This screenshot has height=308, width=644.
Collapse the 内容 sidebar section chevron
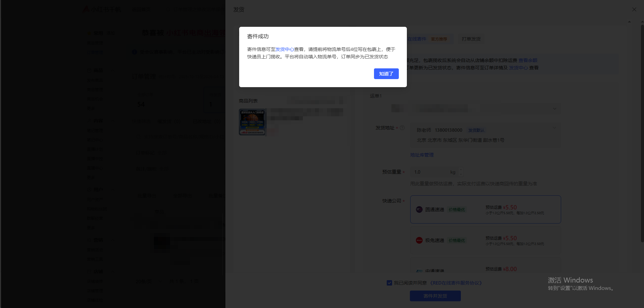pos(113,121)
